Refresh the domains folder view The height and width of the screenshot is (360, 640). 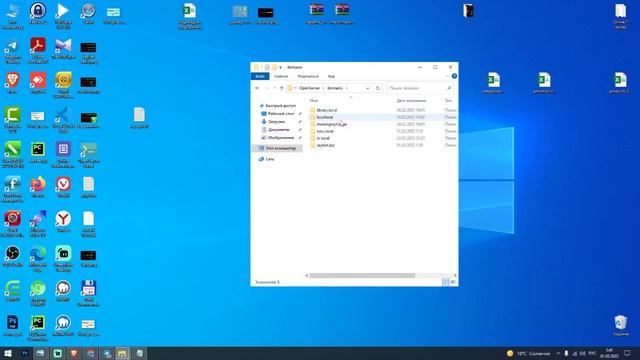click(x=378, y=88)
